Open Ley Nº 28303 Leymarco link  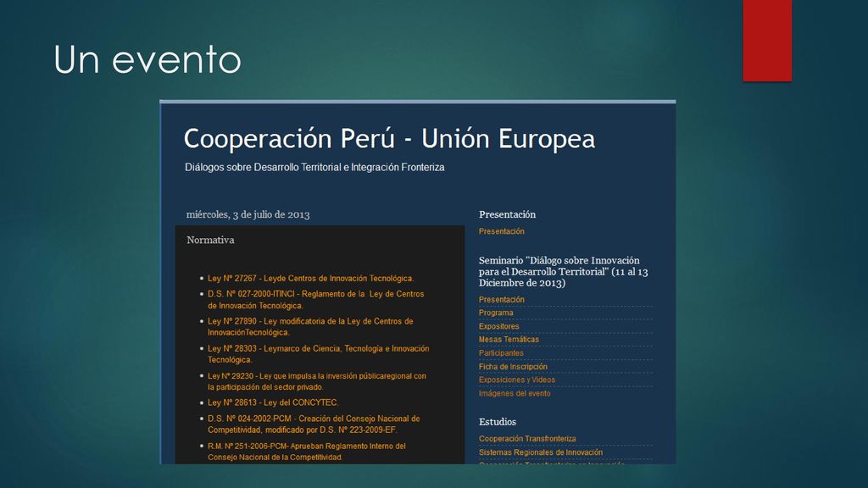pos(319,354)
